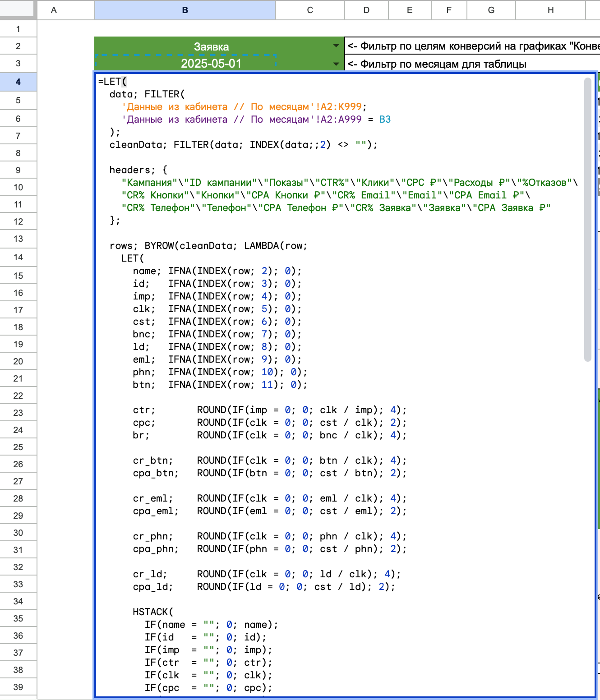Screen dimensions: 600x700
Task: Expand the 2025-05-01 month dropdown arrow
Action: coord(336,64)
